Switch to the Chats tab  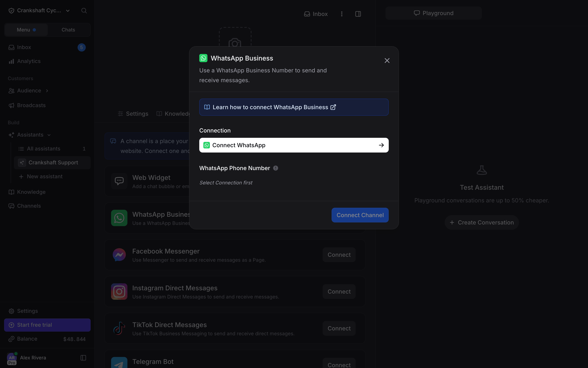point(68,30)
